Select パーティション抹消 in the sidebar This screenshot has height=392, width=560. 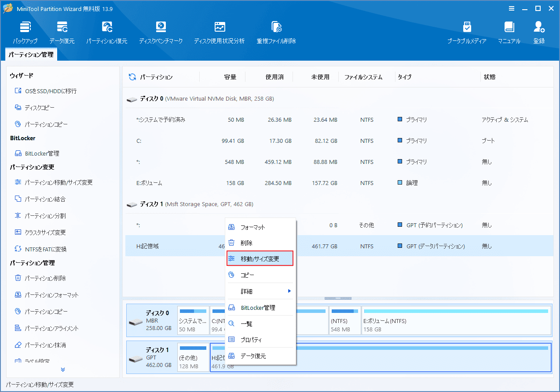pos(40,345)
